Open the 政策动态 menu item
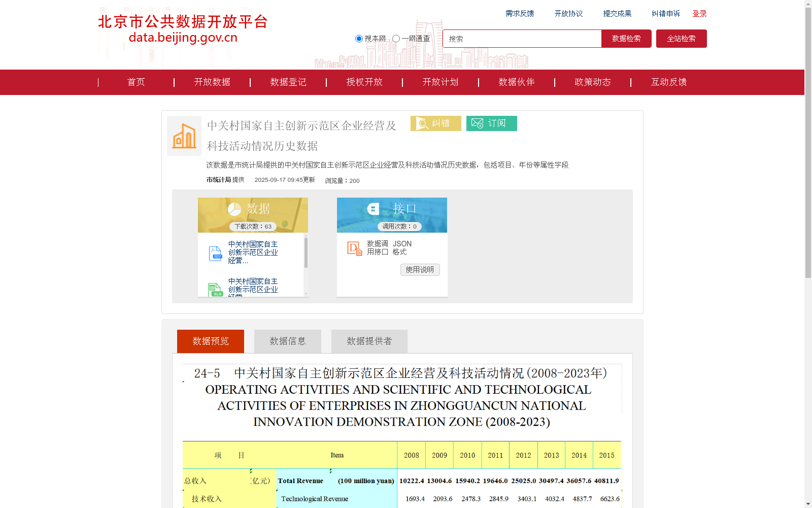812x508 pixels. pos(593,82)
